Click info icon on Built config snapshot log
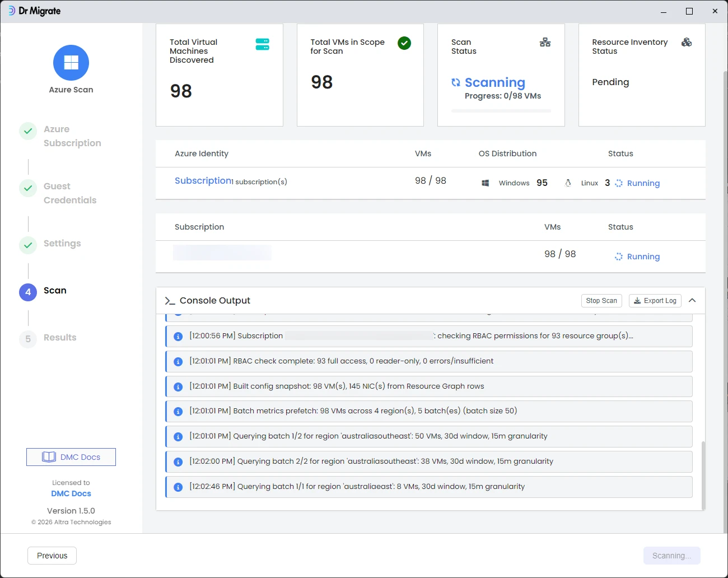Image resolution: width=728 pixels, height=578 pixels. [178, 387]
